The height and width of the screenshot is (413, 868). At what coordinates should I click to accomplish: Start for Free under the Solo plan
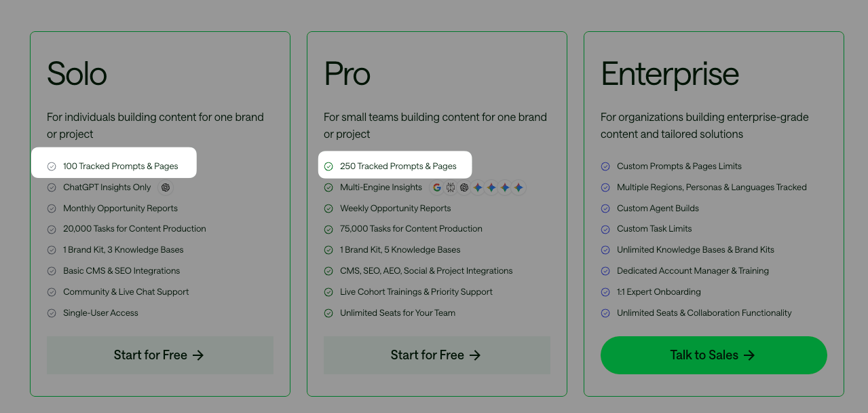pyautogui.click(x=160, y=355)
